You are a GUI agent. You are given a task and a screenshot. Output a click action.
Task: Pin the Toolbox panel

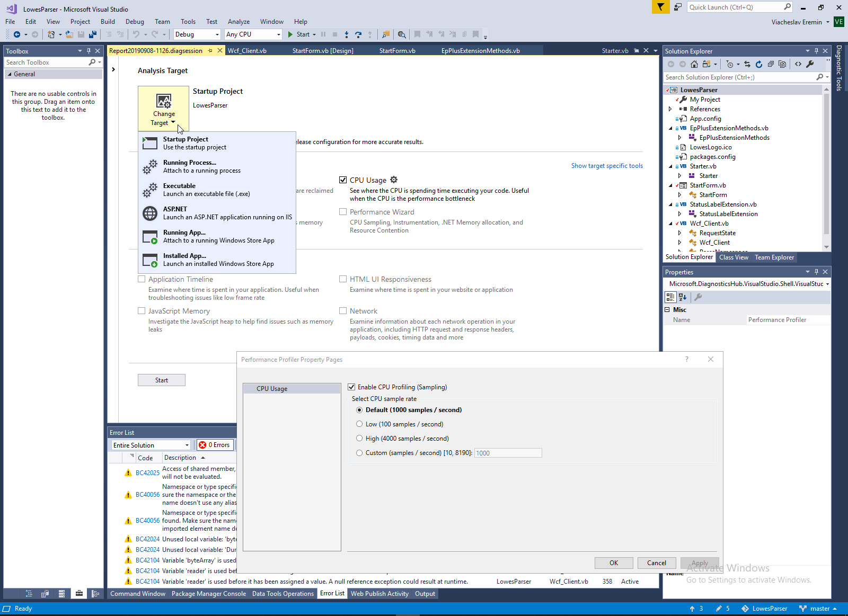(x=89, y=51)
